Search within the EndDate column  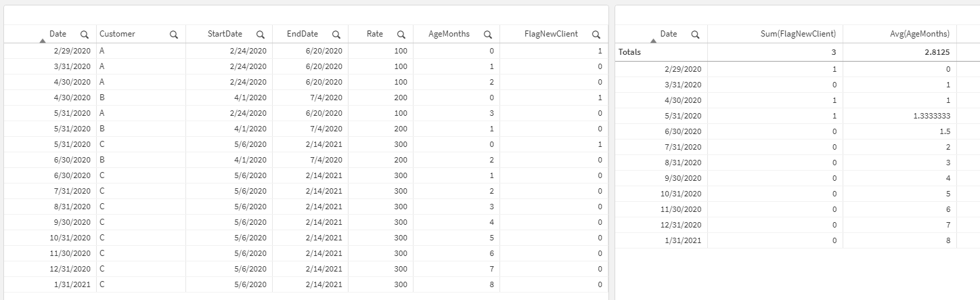pyautogui.click(x=336, y=34)
